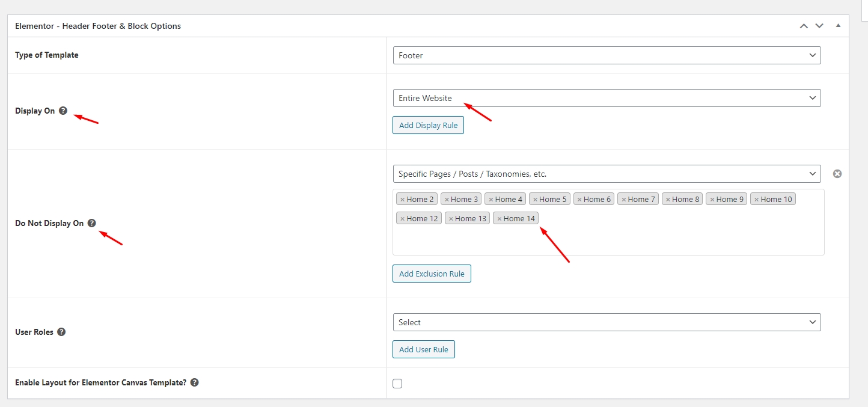Click the help icon beside Do Not Display On
This screenshot has width=868, height=407.
coord(91,223)
